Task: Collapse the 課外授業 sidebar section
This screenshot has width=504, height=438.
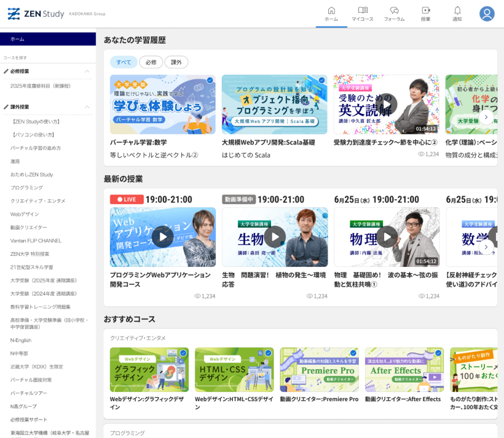Action: (87, 107)
